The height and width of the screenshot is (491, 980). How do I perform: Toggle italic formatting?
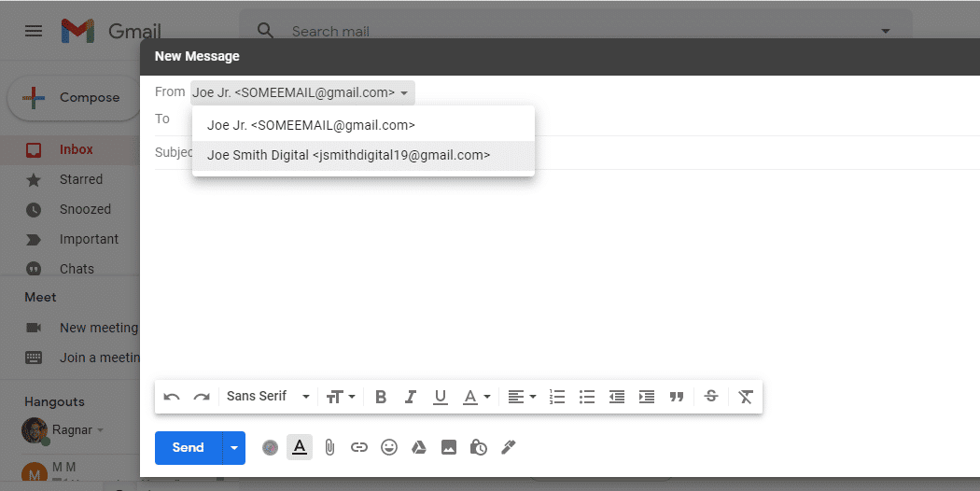[x=411, y=397]
